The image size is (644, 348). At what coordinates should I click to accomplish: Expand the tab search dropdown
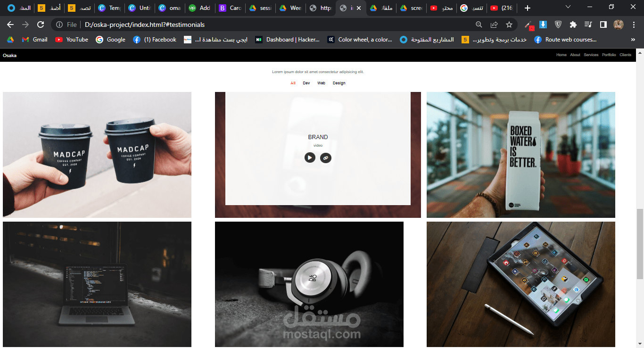(568, 7)
